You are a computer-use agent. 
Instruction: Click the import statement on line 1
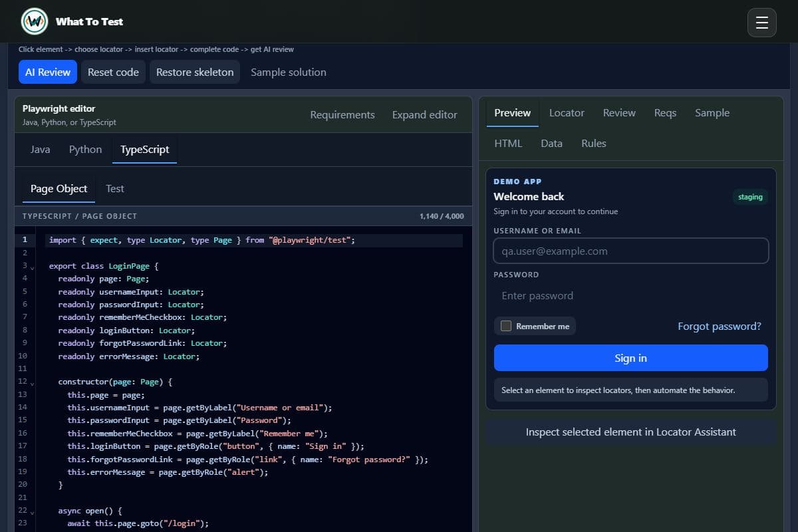coord(202,240)
